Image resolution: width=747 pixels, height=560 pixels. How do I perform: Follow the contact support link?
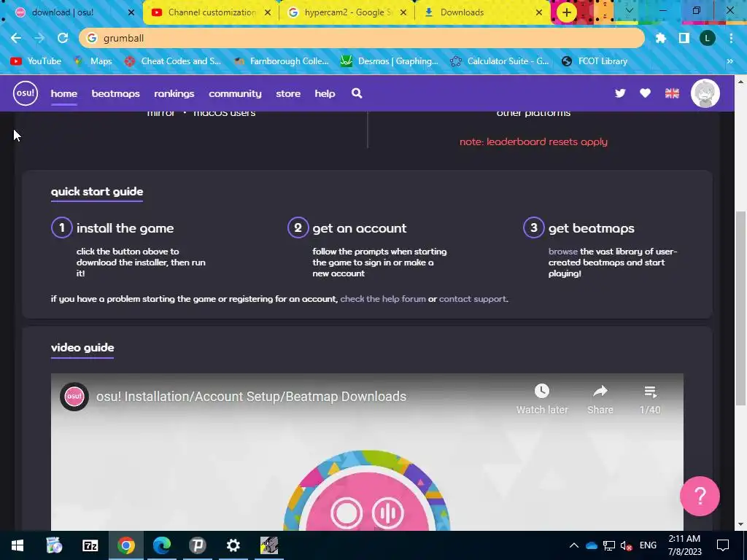click(473, 299)
